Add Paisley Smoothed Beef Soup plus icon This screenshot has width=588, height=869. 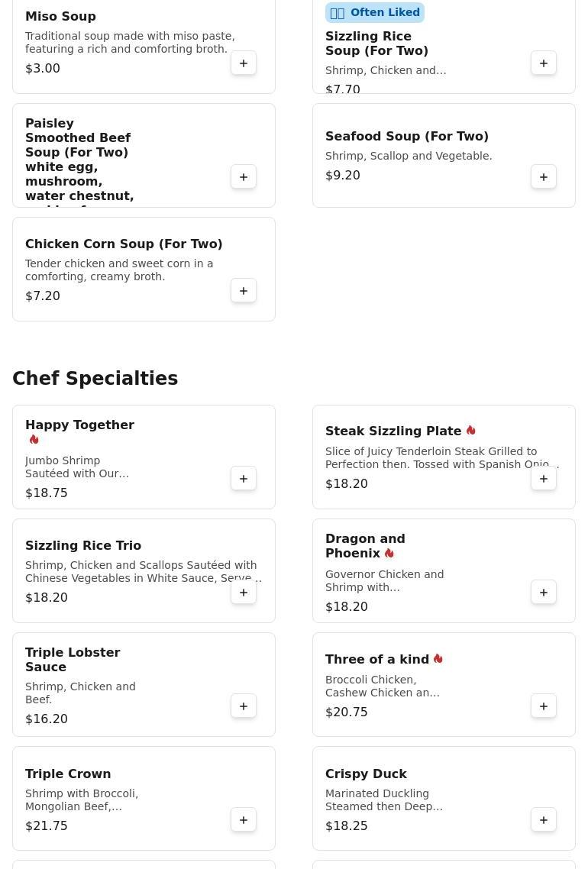[244, 177]
